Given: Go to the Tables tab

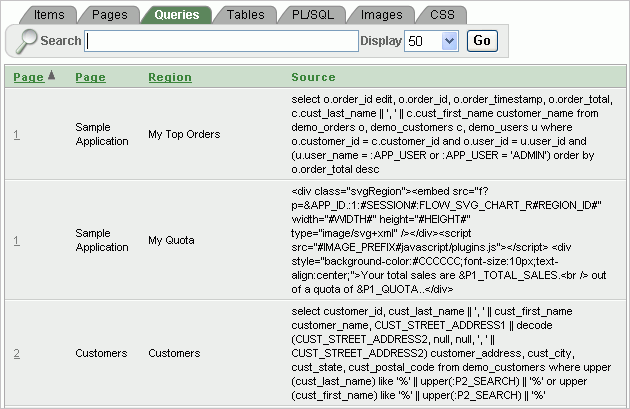Looking at the screenshot, I should [x=245, y=15].
